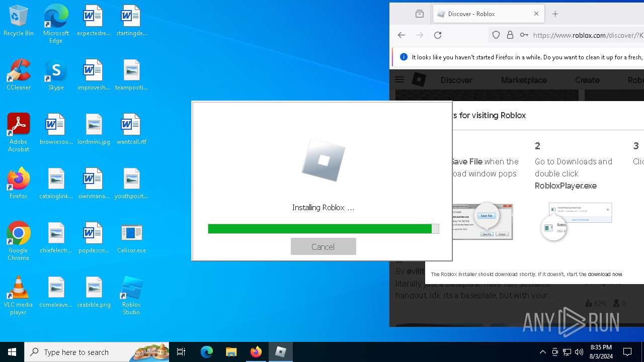
Task: Select the chiefelectr... image file icon
Action: click(56, 238)
